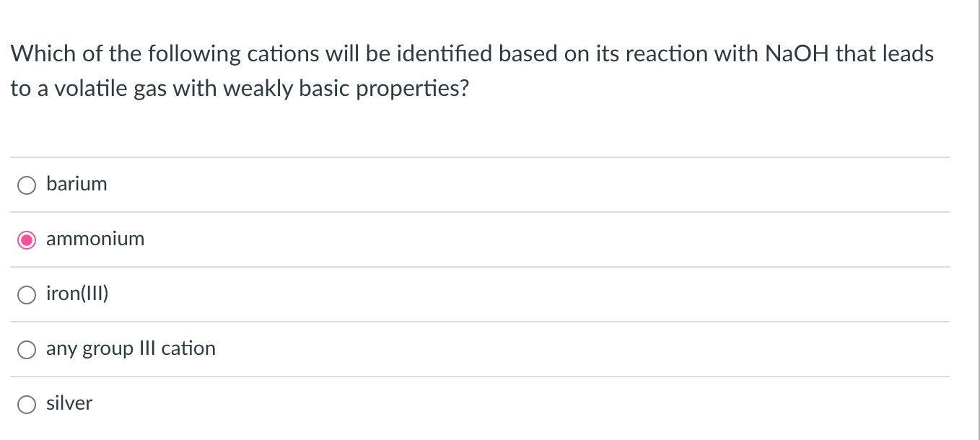Select the silver radio button

click(x=26, y=404)
